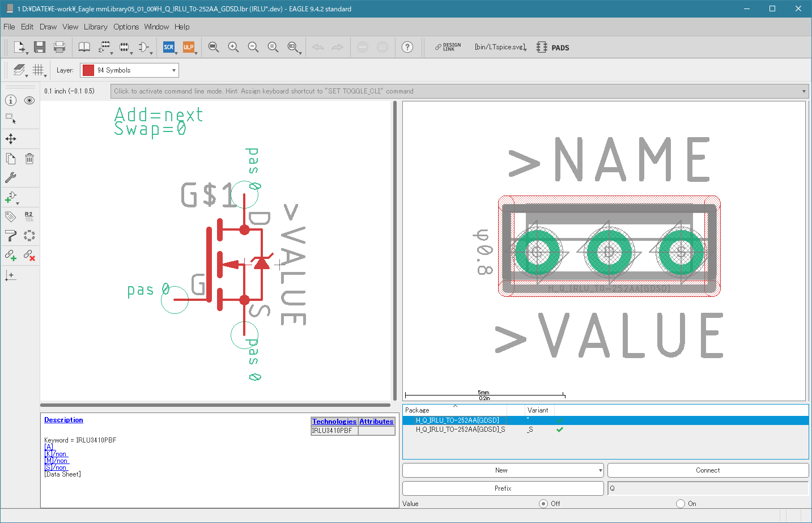Image resolution: width=812 pixels, height=523 pixels.
Task: Run a script with SCR icon
Action: [x=169, y=47]
